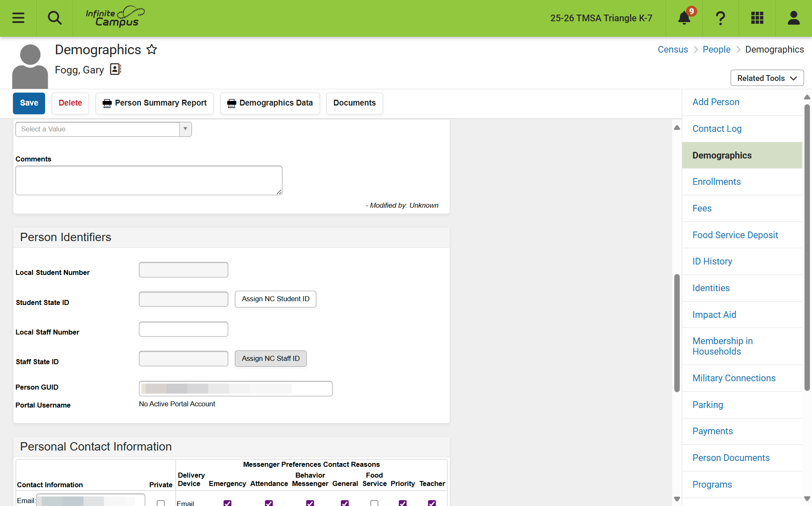Click the printer icon on Person Summary Report
The width and height of the screenshot is (812, 506).
click(107, 103)
